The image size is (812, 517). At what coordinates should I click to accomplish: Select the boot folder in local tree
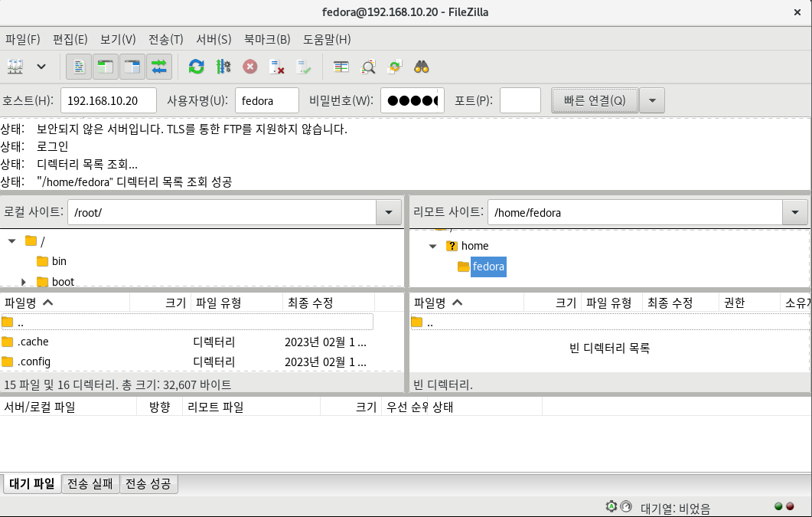[63, 282]
